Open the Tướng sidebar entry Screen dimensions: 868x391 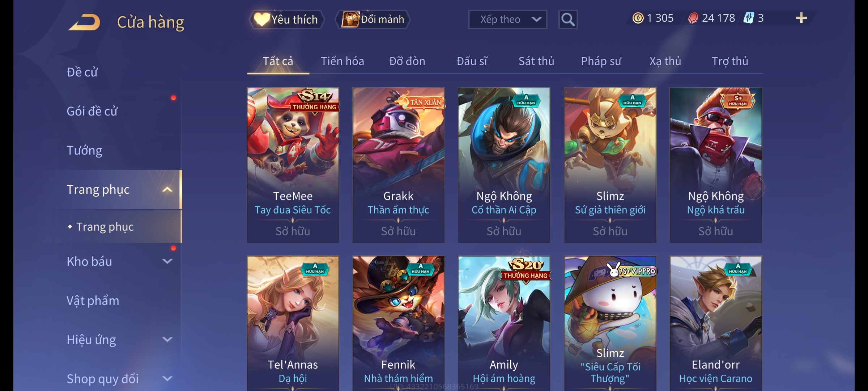(x=84, y=150)
